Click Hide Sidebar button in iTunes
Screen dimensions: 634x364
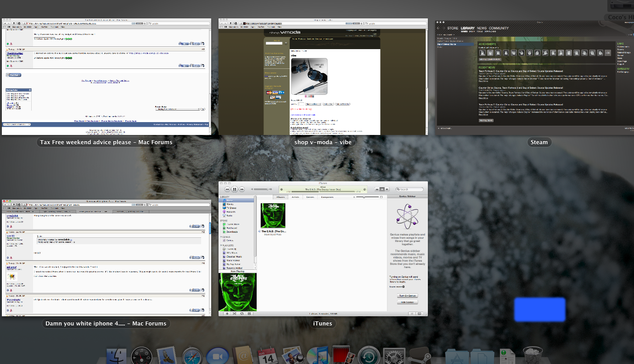(x=408, y=302)
